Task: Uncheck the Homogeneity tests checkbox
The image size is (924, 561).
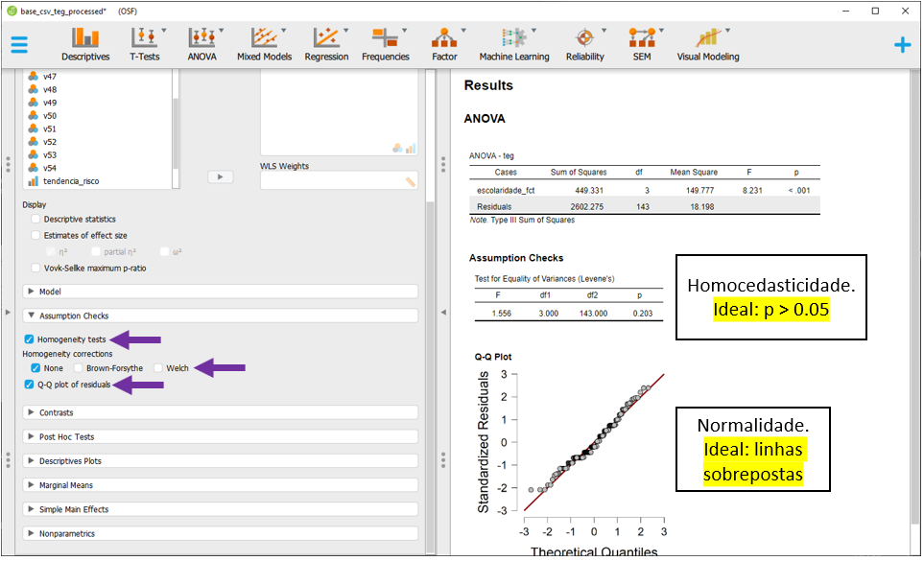Action: point(30,339)
